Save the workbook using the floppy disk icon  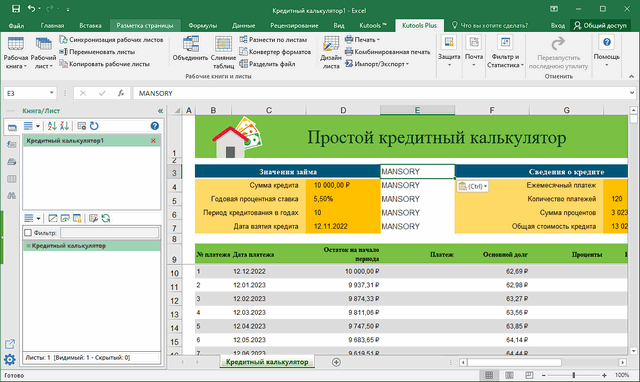16,9
